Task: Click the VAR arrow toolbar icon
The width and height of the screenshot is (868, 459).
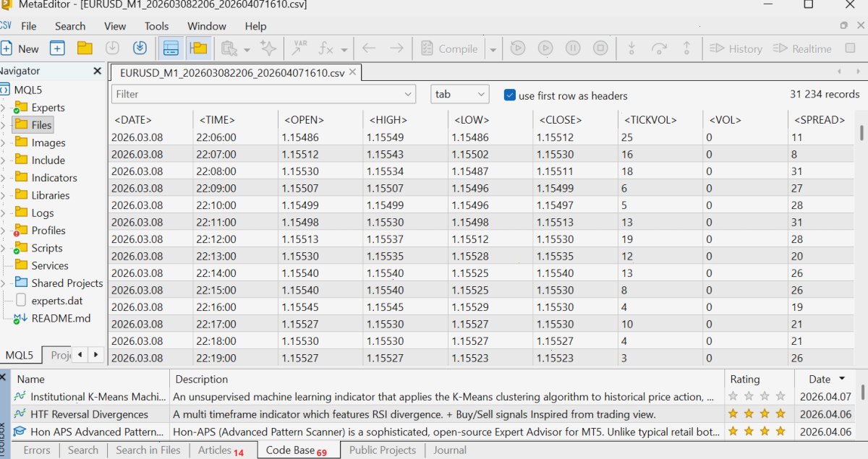Action: [x=299, y=48]
